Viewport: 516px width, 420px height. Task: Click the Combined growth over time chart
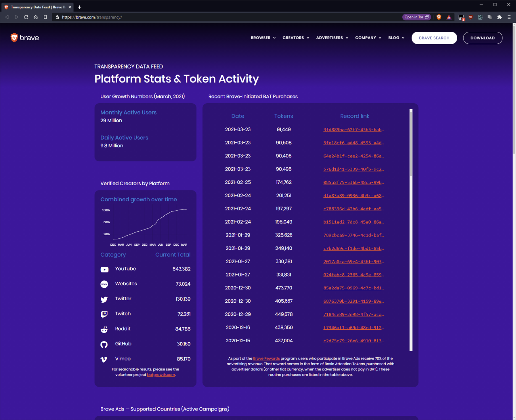point(145,226)
